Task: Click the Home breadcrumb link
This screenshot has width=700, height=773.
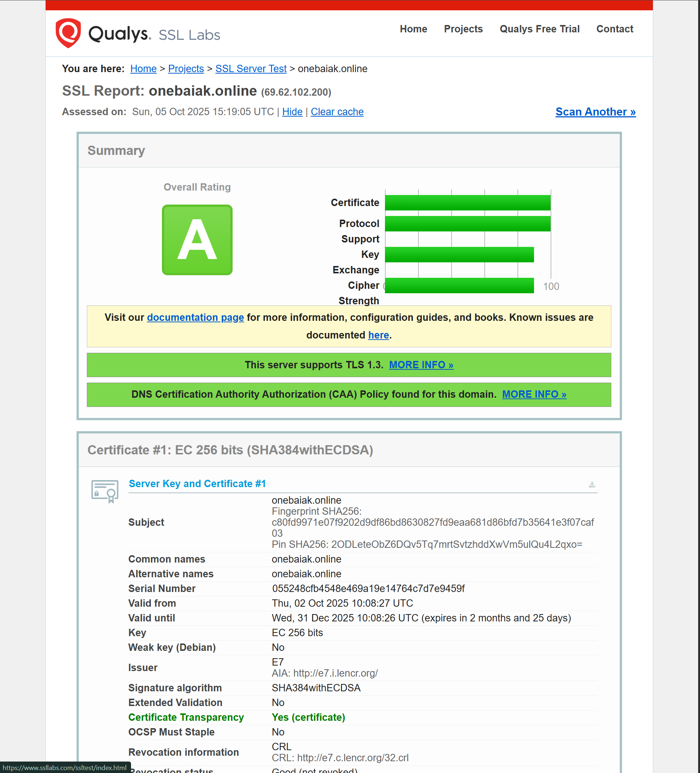Action: point(143,69)
